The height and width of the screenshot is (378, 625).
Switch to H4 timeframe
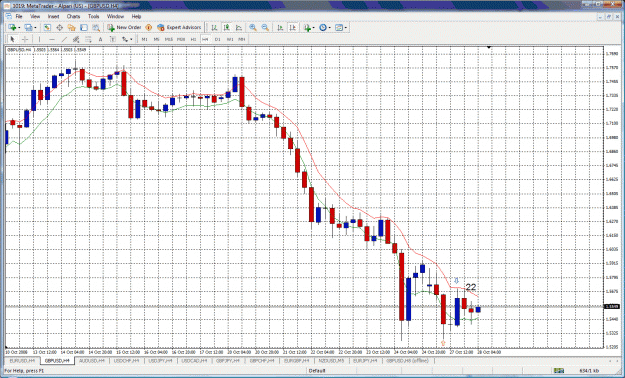tap(205, 39)
